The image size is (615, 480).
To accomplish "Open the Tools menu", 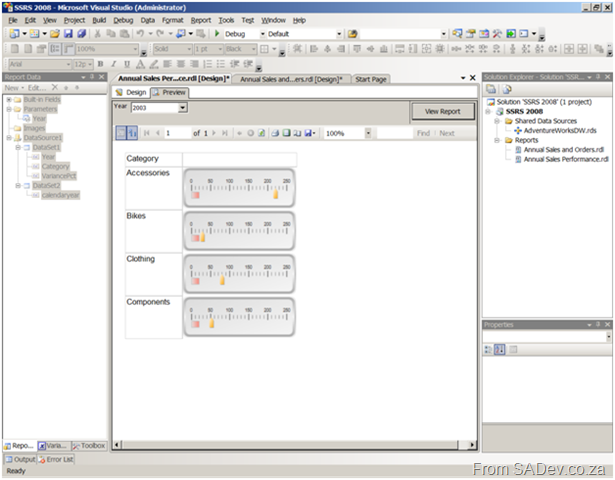I will [226, 20].
